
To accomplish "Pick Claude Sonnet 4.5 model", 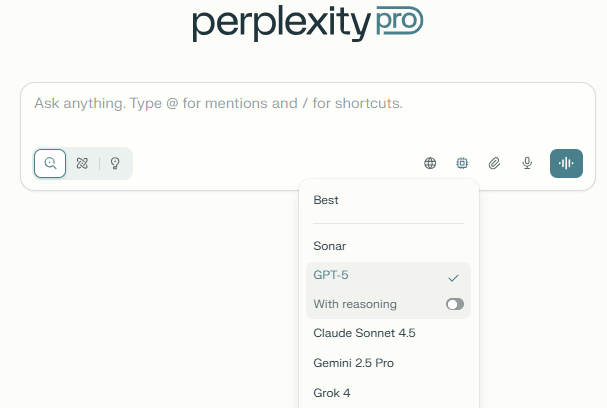I will (364, 333).
